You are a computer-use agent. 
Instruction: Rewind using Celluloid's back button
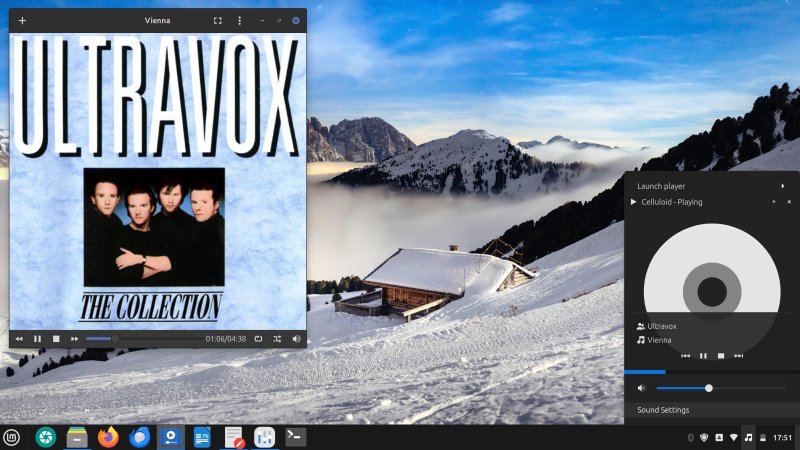(19, 339)
